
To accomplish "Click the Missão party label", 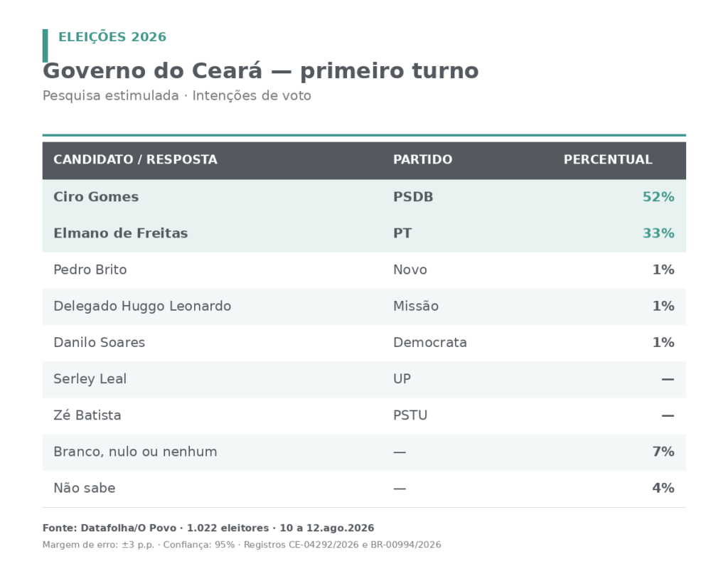I will coord(416,306).
